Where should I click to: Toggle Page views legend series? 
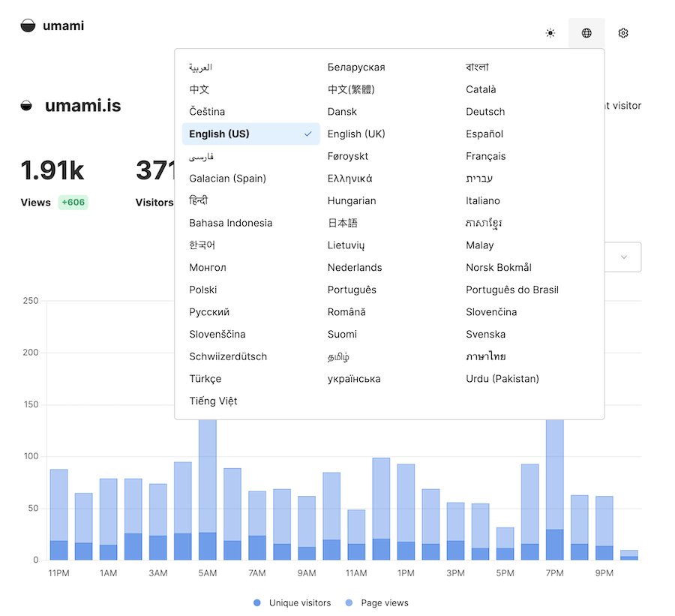(377, 602)
